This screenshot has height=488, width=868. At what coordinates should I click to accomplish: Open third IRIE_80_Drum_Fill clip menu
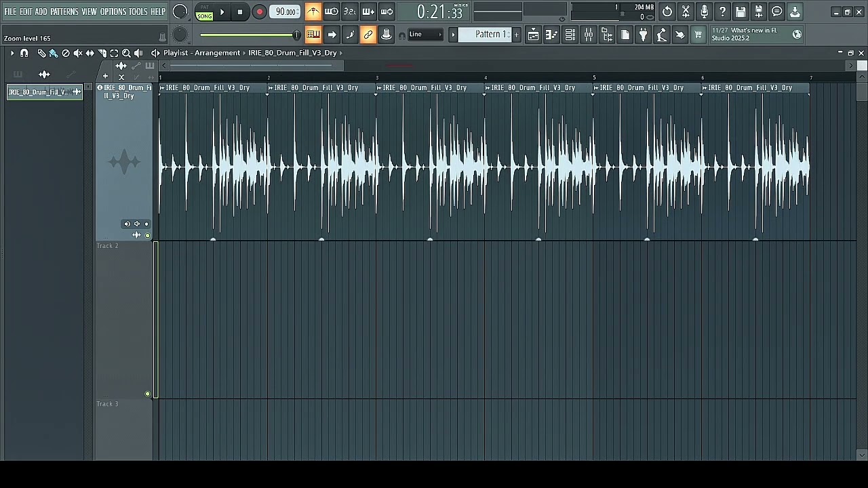380,87
